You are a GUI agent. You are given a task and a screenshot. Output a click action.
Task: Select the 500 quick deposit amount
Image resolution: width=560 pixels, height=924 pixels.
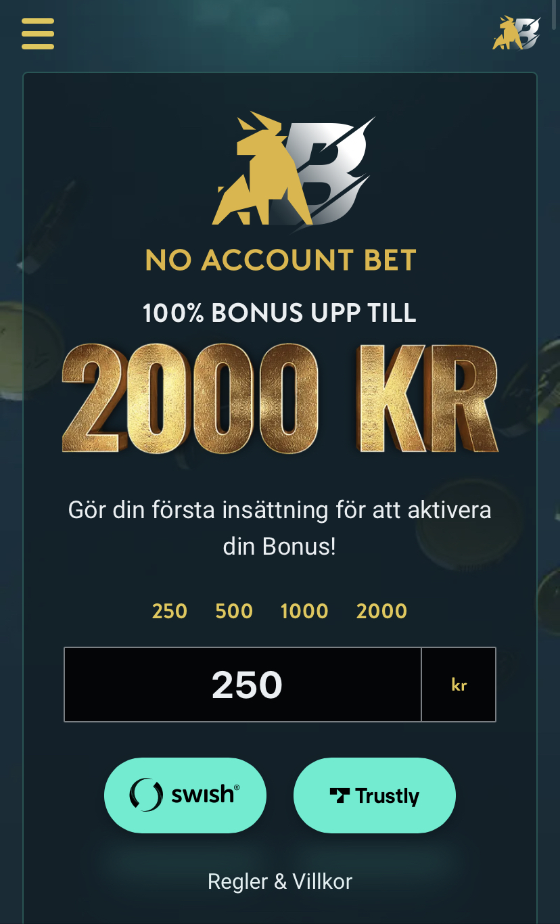pos(234,611)
